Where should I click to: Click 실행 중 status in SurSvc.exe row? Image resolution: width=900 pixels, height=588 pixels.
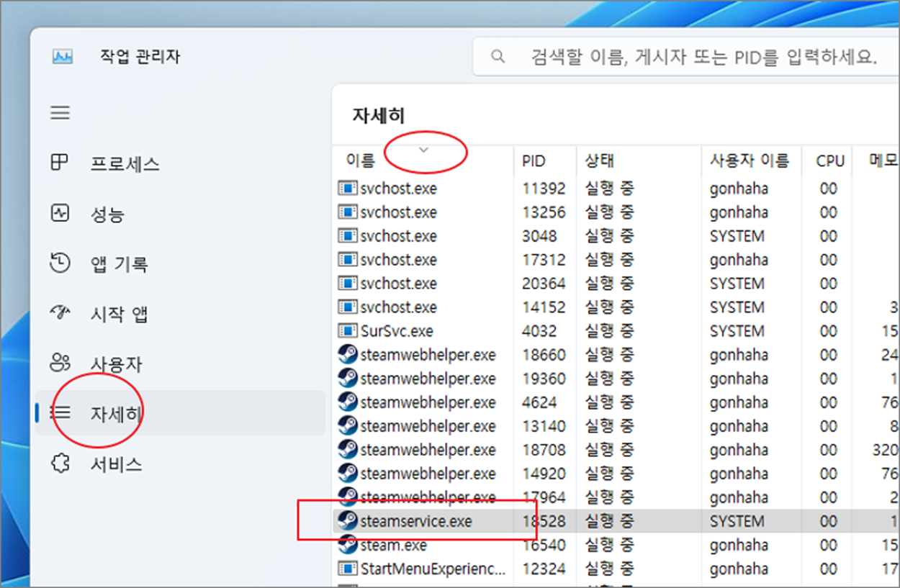coord(609,331)
